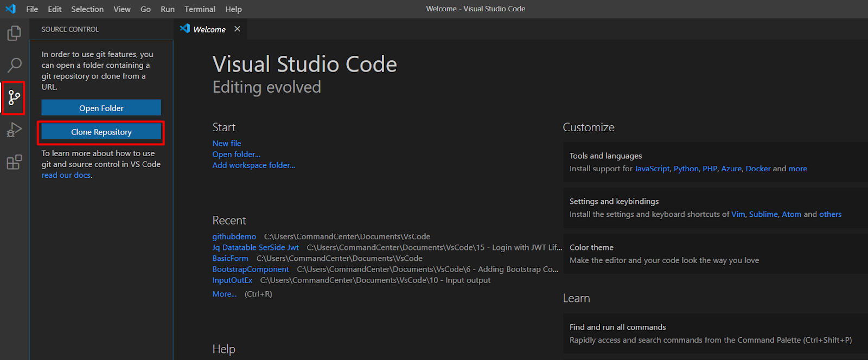Click the Add workspace folder link

(x=254, y=165)
